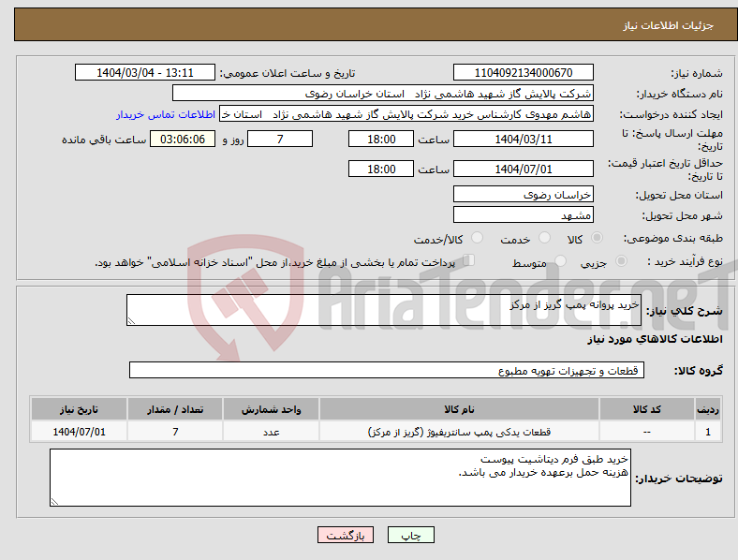Click the announcement date-time field

[145, 72]
